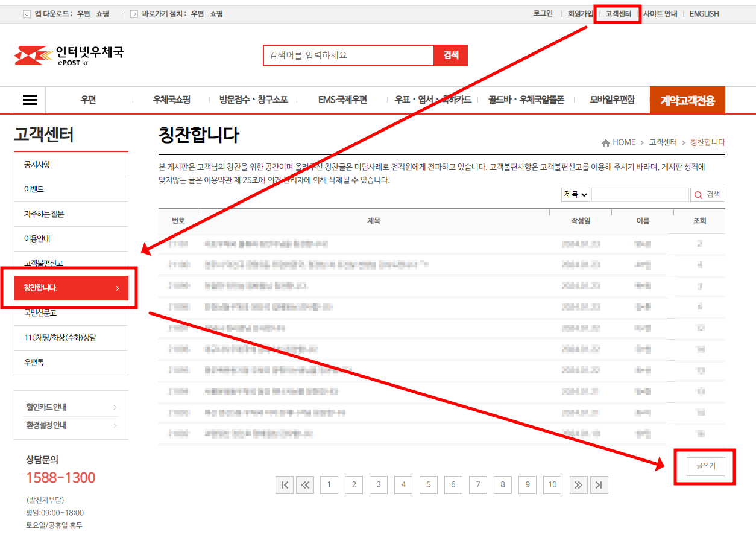
Task: Click the 로그인 link
Action: click(542, 13)
